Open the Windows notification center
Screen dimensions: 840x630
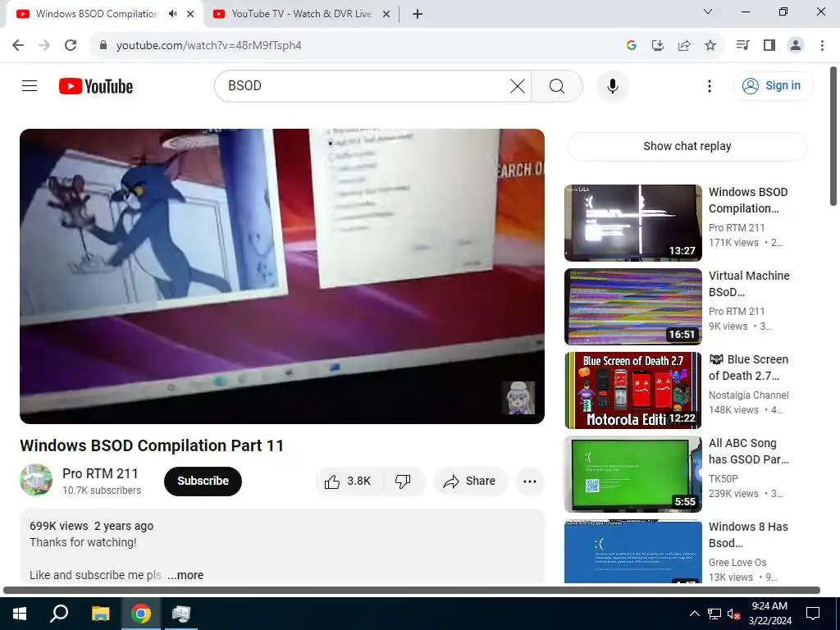point(813,614)
